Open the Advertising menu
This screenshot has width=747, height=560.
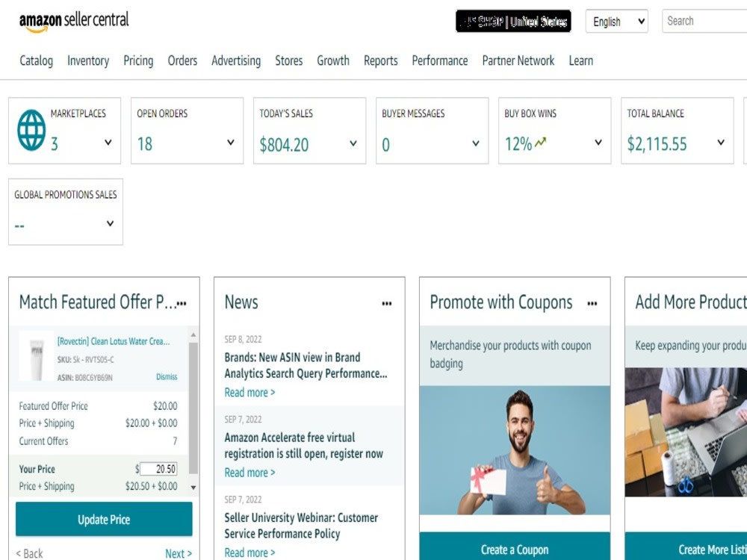click(236, 61)
